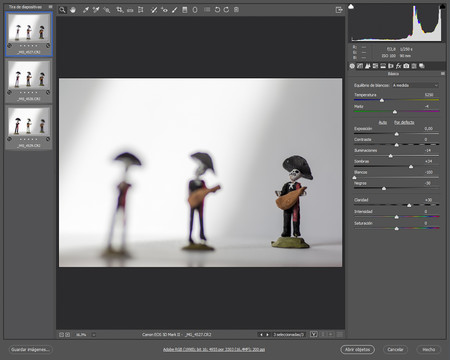
Task: Click the Cancelar button
Action: (x=395, y=349)
